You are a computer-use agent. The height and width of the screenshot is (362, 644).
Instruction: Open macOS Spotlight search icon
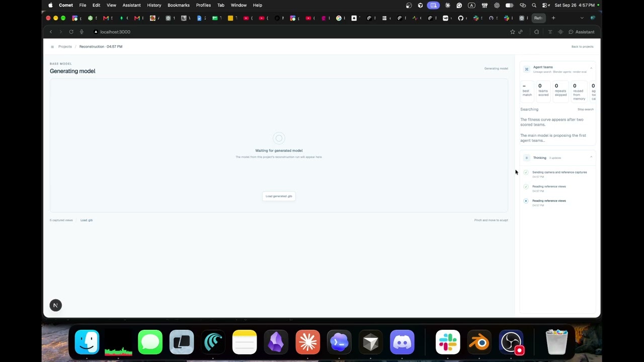(534, 5)
